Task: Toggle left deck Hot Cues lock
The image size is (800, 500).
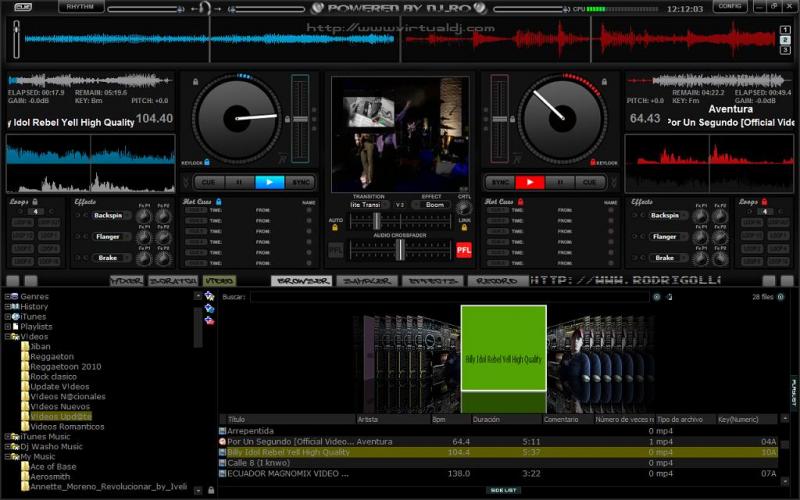Action: pyautogui.click(x=218, y=202)
